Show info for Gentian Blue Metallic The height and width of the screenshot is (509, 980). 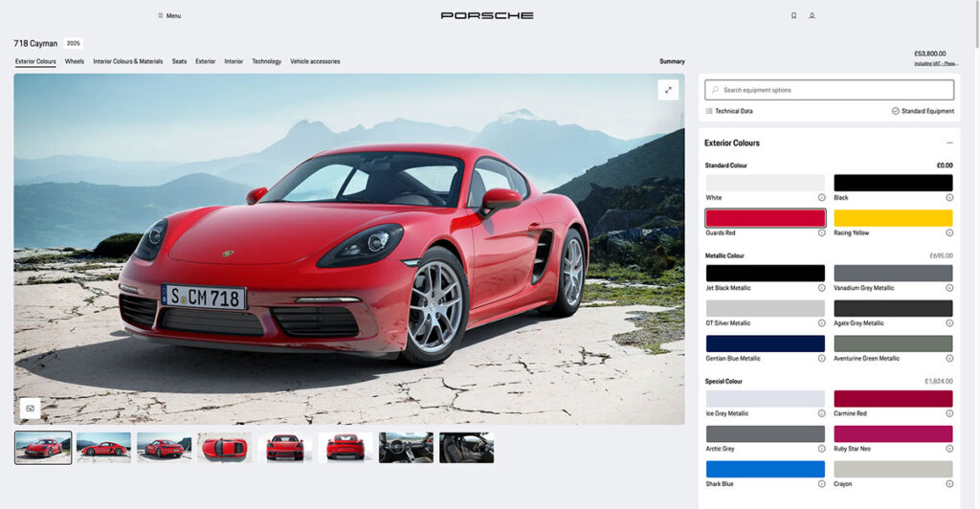click(822, 359)
